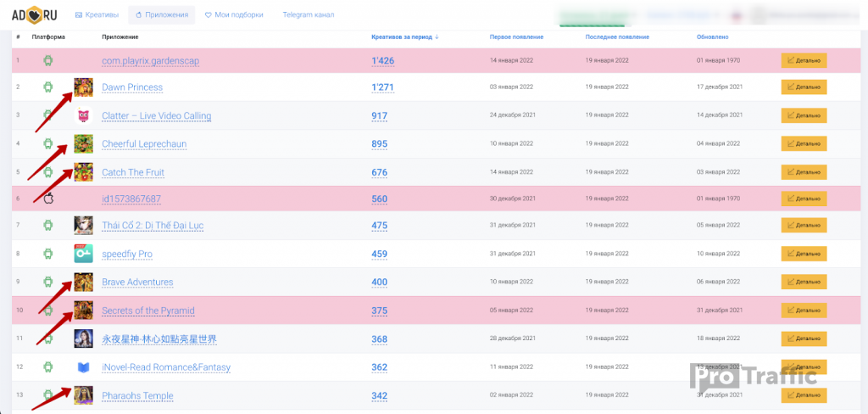Switch to the Мои подборки tab

click(234, 14)
